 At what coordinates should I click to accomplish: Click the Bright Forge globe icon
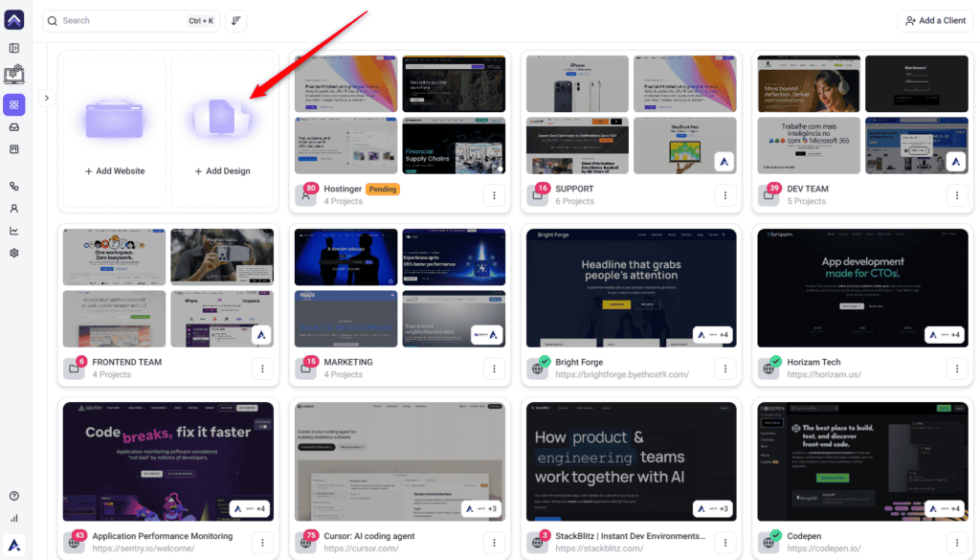537,369
